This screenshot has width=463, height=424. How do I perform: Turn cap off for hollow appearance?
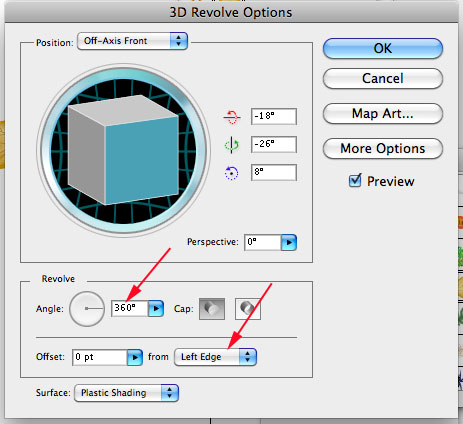click(x=248, y=309)
